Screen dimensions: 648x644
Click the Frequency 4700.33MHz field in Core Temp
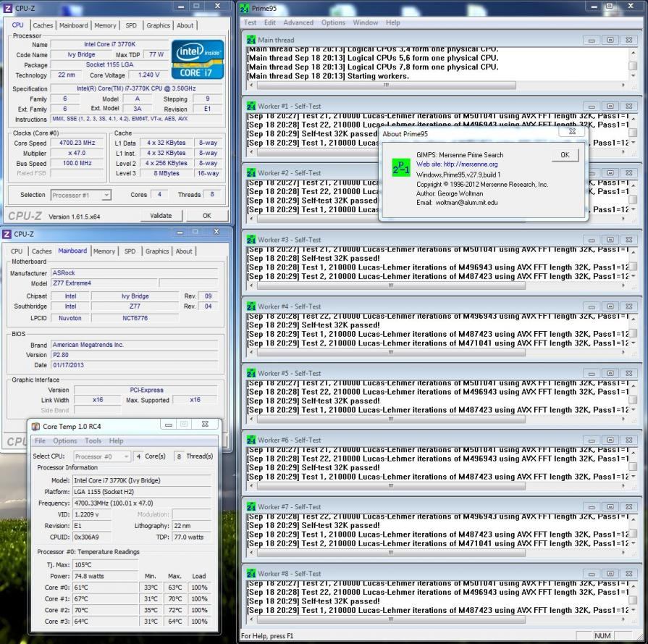(142, 503)
